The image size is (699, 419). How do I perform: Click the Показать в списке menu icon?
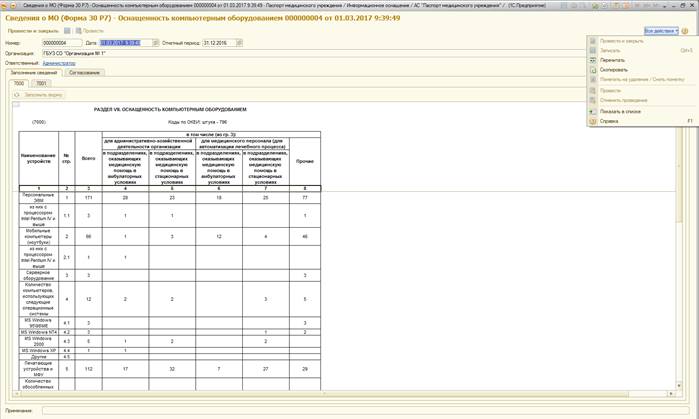coord(592,111)
